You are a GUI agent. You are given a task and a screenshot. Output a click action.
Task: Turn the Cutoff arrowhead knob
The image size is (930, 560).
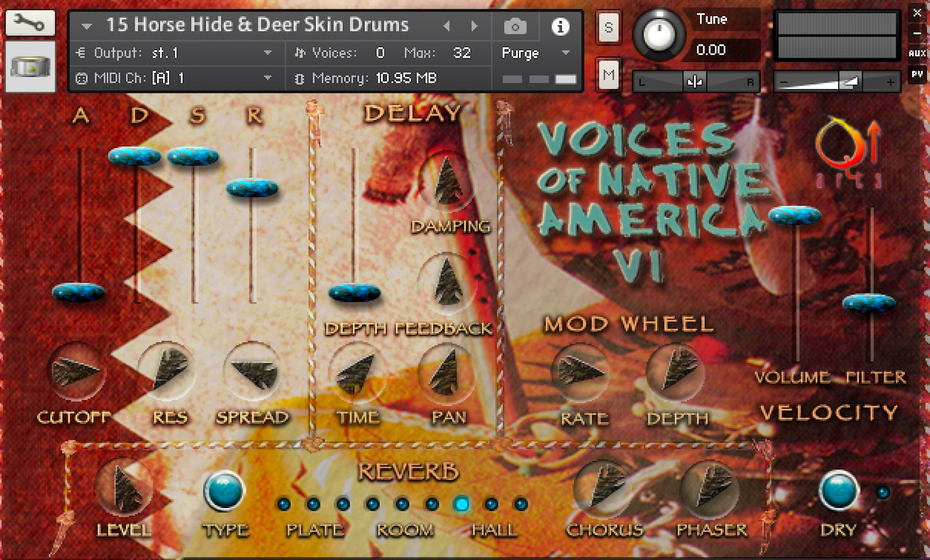click(x=76, y=372)
